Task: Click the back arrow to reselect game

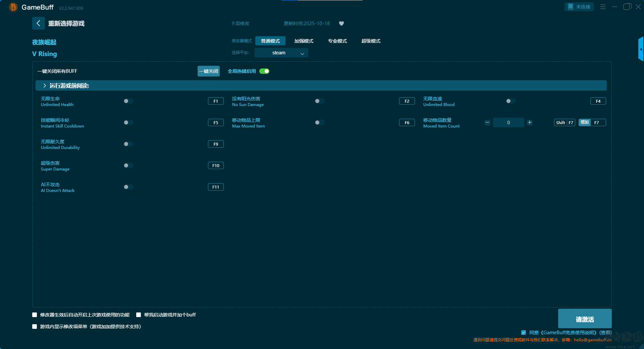Action: pyautogui.click(x=38, y=23)
